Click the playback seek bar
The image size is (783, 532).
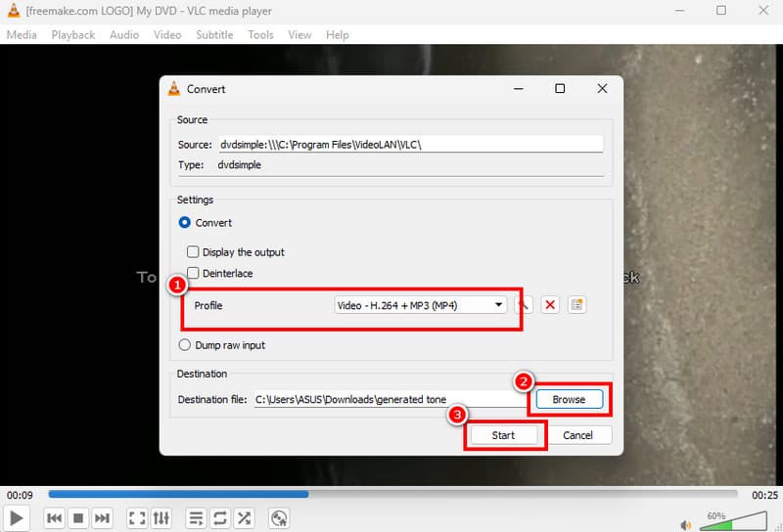(393, 494)
